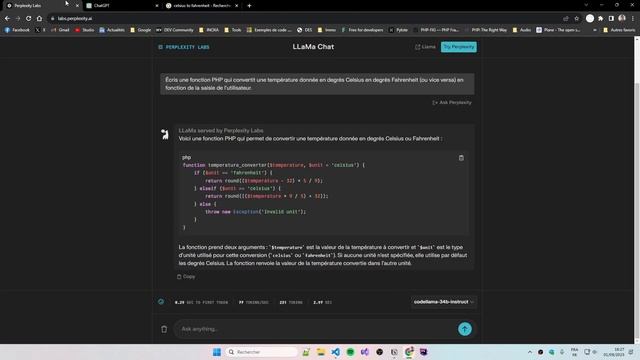This screenshot has height=360, width=640.
Task: Toggle the Chrome side panel
Action: point(611,18)
